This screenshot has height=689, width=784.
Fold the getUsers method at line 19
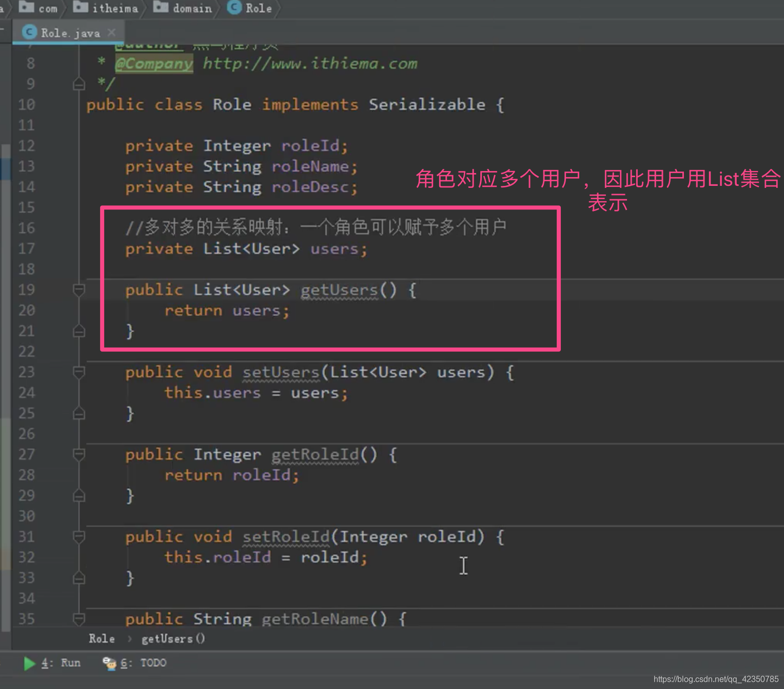pos(79,290)
